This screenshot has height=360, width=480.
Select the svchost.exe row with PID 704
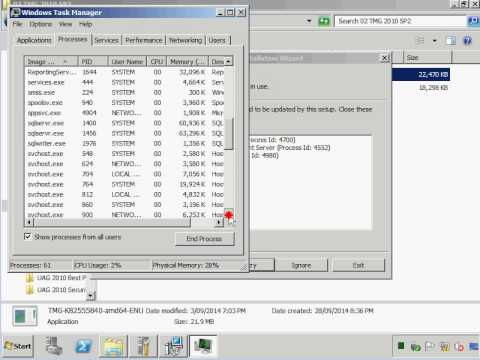point(124,174)
